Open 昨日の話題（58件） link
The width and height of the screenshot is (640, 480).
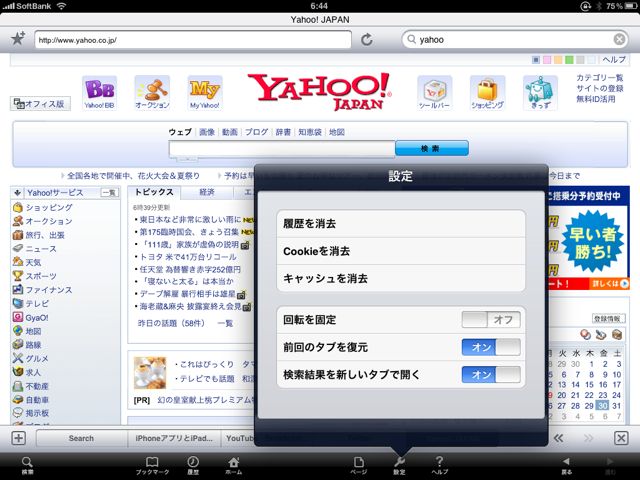click(171, 323)
